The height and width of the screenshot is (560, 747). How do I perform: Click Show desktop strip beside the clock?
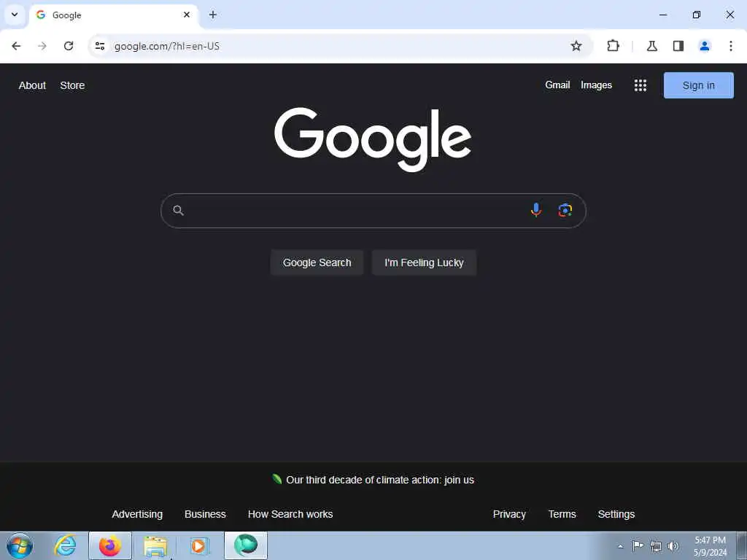click(742, 545)
